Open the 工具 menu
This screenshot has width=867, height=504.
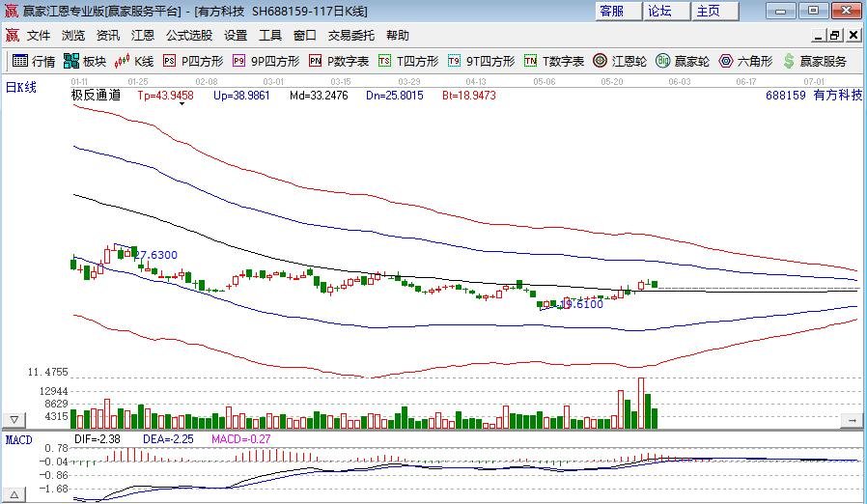270,36
